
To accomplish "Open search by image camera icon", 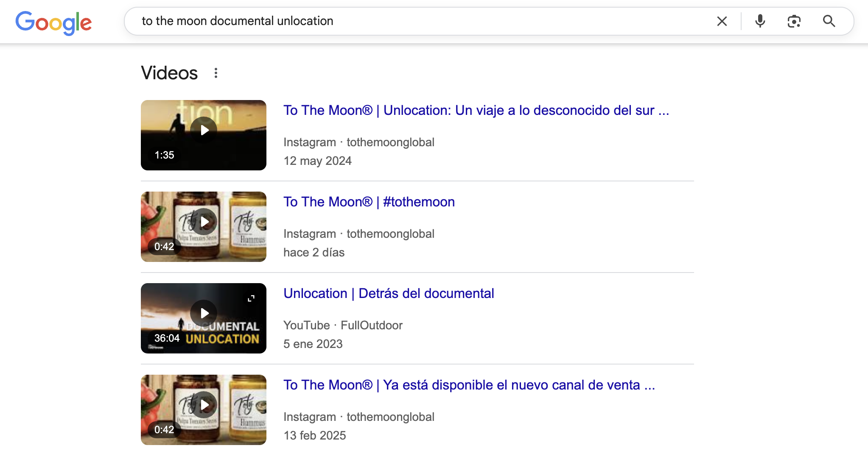I will tap(794, 21).
